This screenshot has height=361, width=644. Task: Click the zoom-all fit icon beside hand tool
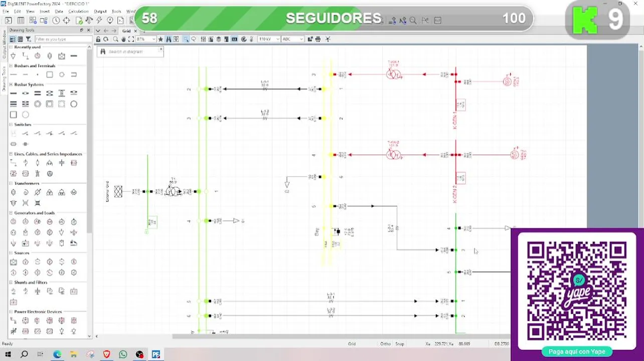pos(131,39)
